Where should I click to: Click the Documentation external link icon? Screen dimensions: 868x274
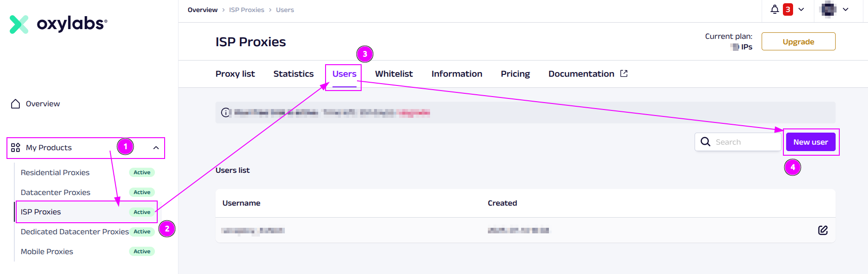[624, 73]
